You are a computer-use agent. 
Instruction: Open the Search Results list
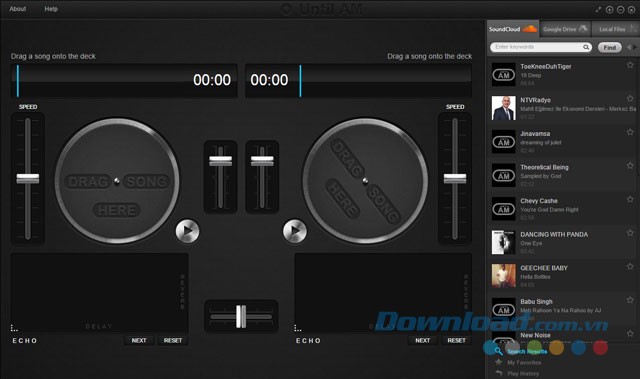(x=527, y=351)
